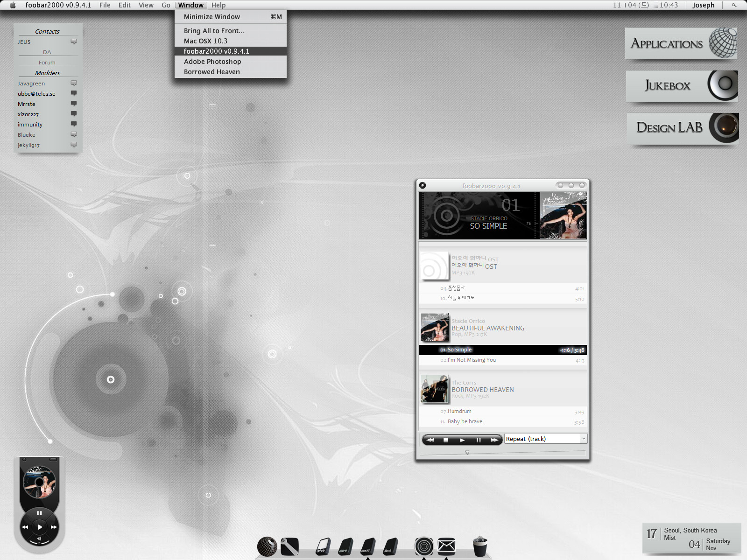Switch to Adobe Photoshop window
The width and height of the screenshot is (747, 560).
[231, 62]
